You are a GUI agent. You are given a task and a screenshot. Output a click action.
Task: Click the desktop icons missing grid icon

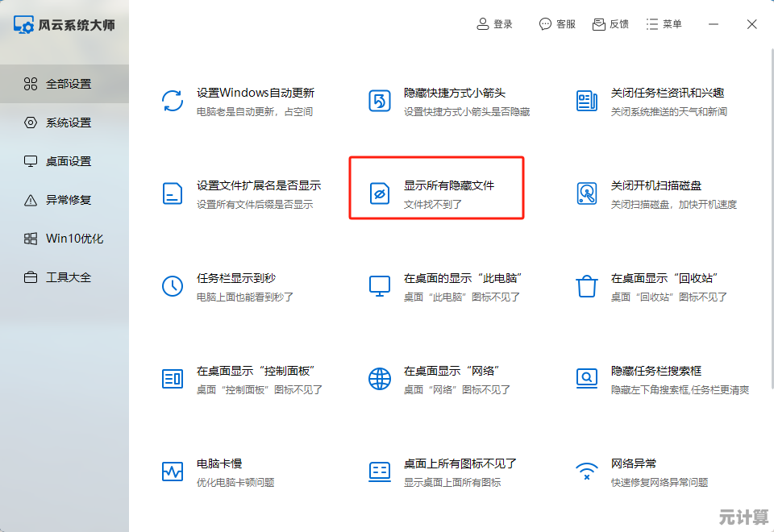coord(379,472)
